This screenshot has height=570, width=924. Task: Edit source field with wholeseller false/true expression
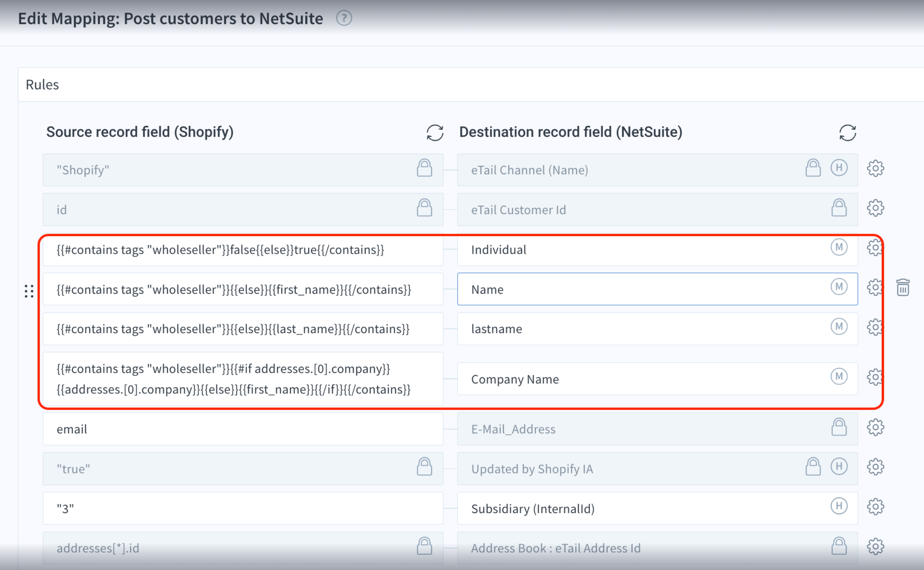(243, 250)
